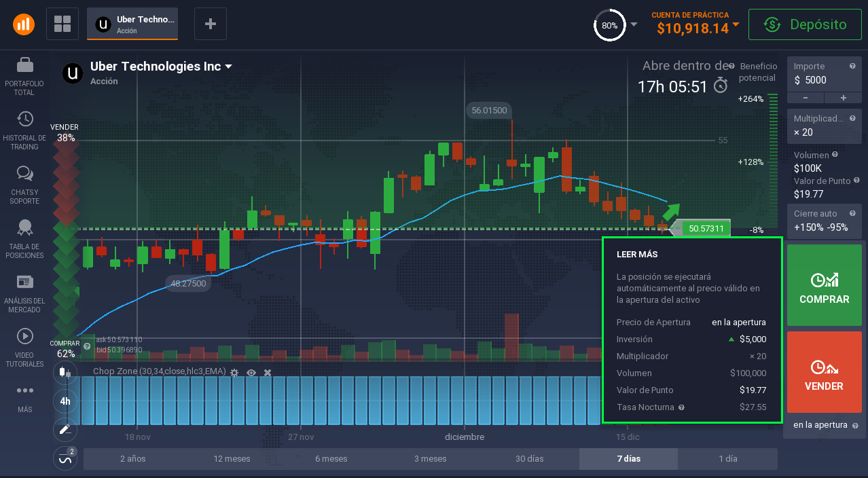Screen dimensions: 868x478
Task: Switch chart range to 3 meses
Action: 431,459
